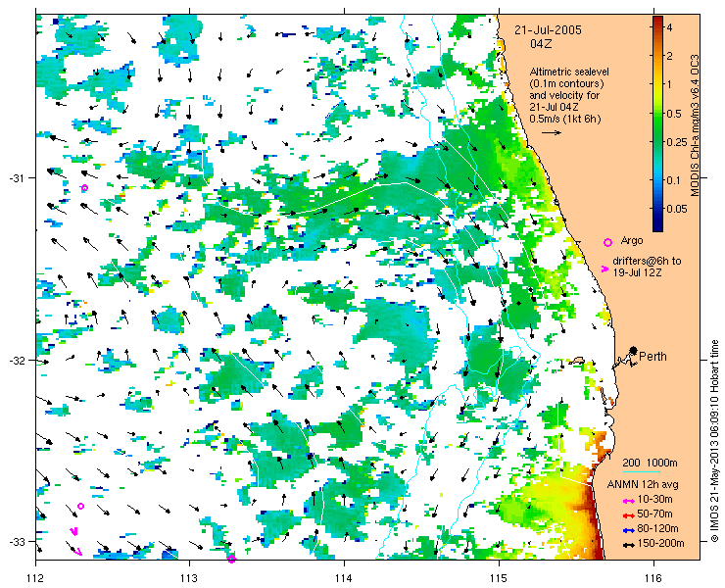Click the Argo float circle near -31 latitude
Viewport: 725px width, 588px height.
click(x=84, y=188)
